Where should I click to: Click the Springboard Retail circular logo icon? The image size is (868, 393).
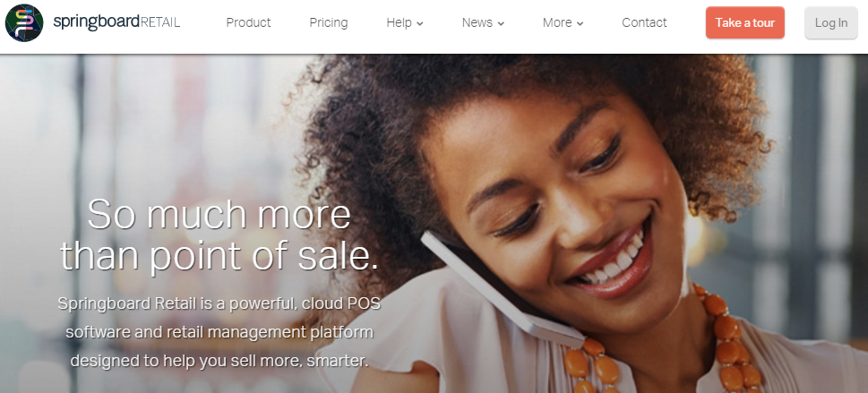24,22
